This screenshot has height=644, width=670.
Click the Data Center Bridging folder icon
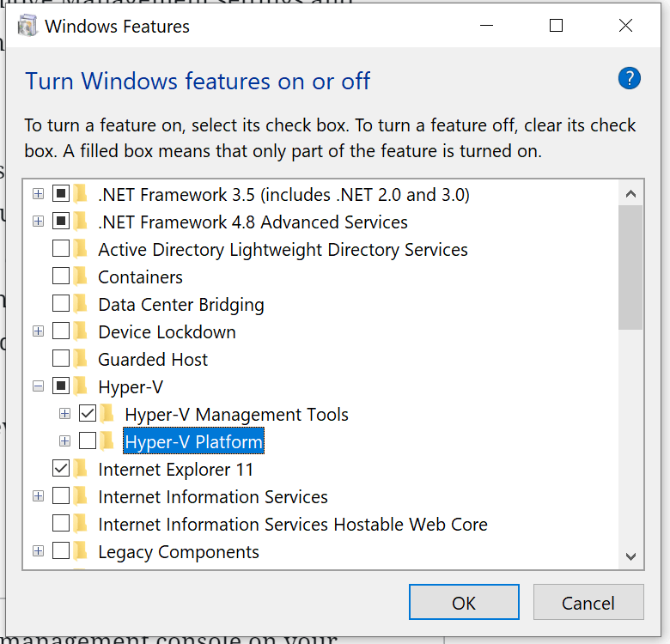(x=80, y=304)
